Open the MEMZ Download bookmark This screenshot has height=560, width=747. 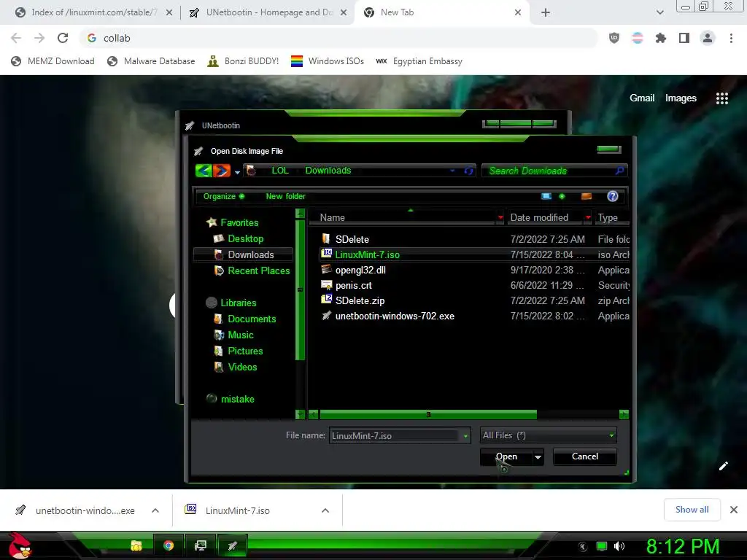[53, 61]
